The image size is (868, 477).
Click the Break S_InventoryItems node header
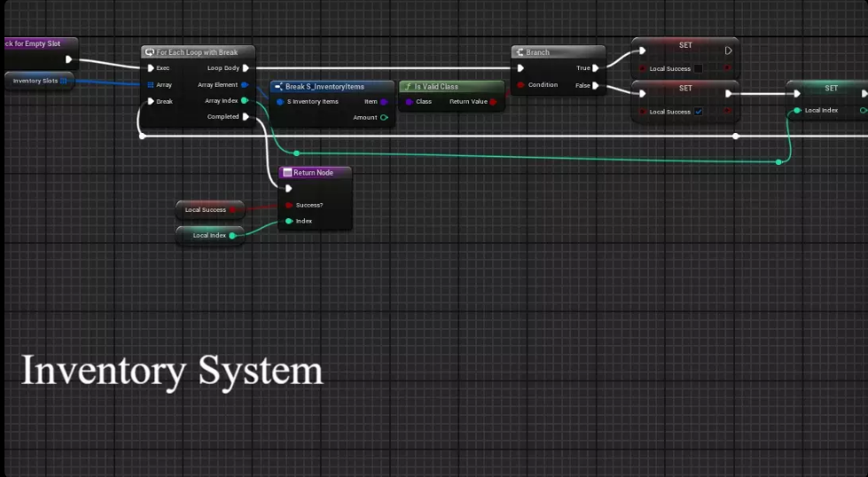pos(332,87)
